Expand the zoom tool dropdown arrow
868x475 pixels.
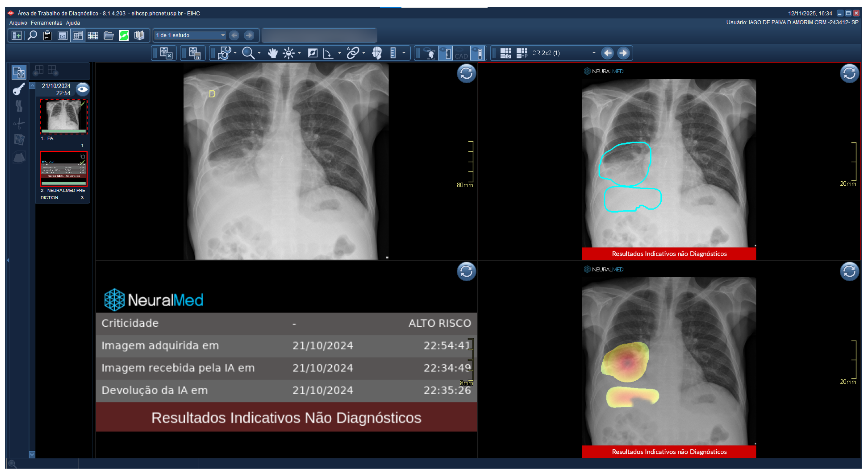[259, 53]
